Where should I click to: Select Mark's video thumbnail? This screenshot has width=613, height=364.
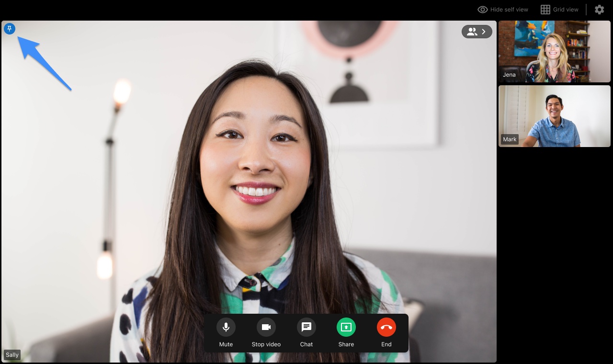[x=554, y=116]
